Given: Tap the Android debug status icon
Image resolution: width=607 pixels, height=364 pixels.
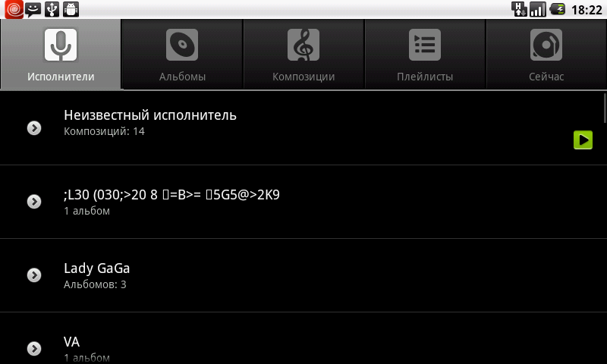Looking at the screenshot, I should [71, 9].
